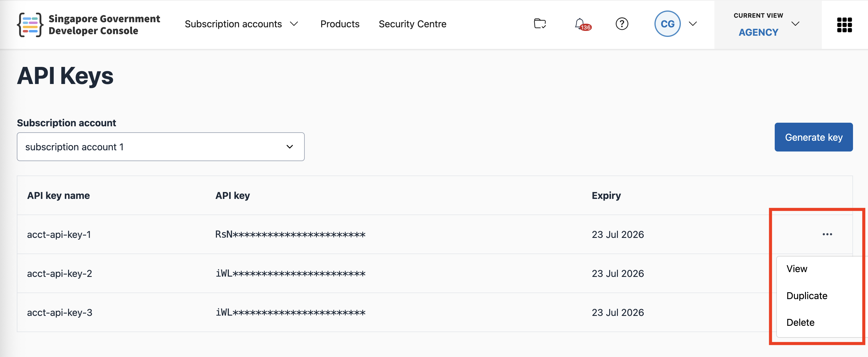The image size is (868, 357).
Task: Click Singapore Government Developer Console title
Action: click(104, 25)
